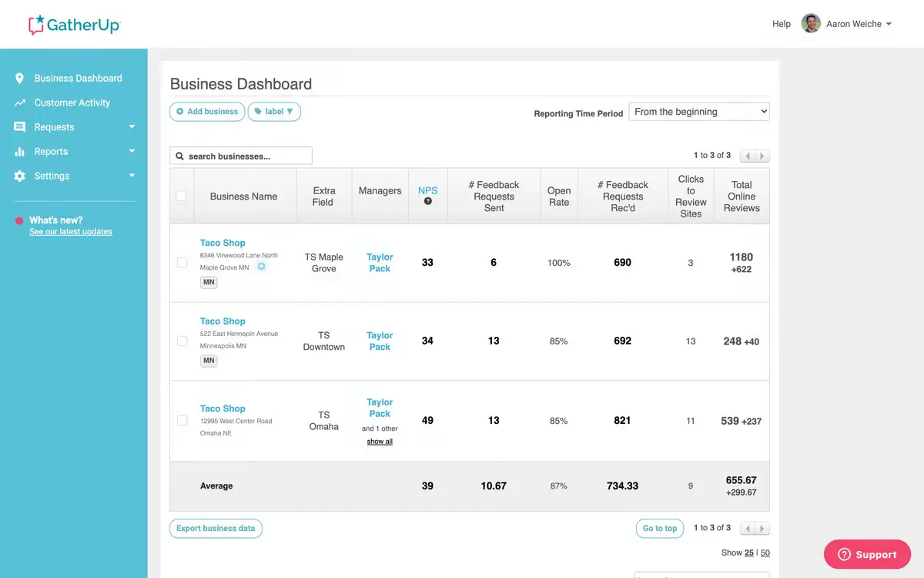The image size is (924, 578).
Task: Toggle the select-all checkbox in table header
Action: tap(181, 196)
